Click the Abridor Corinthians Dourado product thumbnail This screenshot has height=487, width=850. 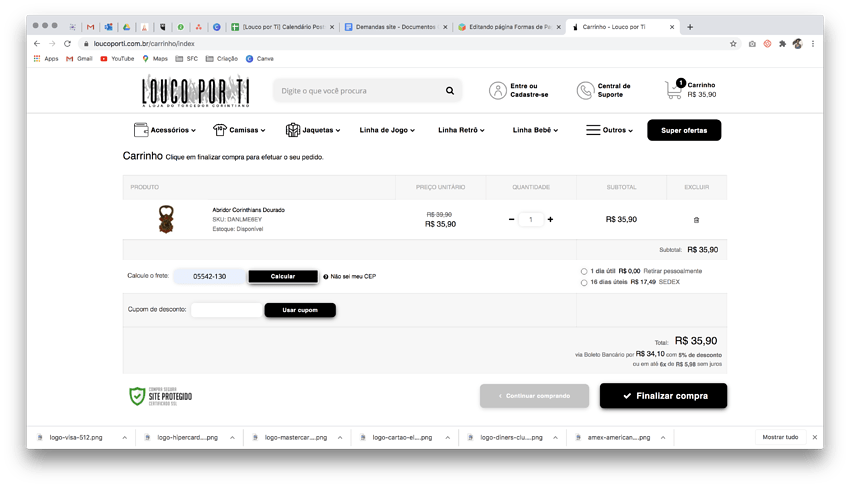tap(166, 219)
